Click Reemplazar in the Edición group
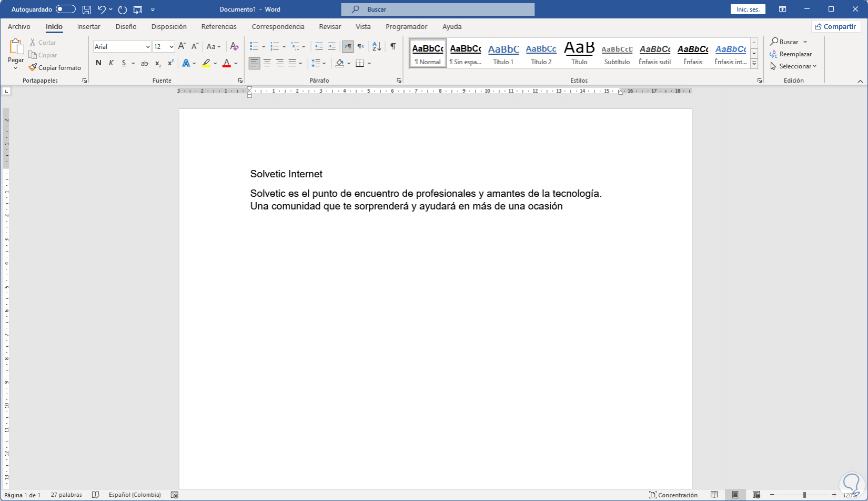This screenshot has width=868, height=501. [791, 54]
